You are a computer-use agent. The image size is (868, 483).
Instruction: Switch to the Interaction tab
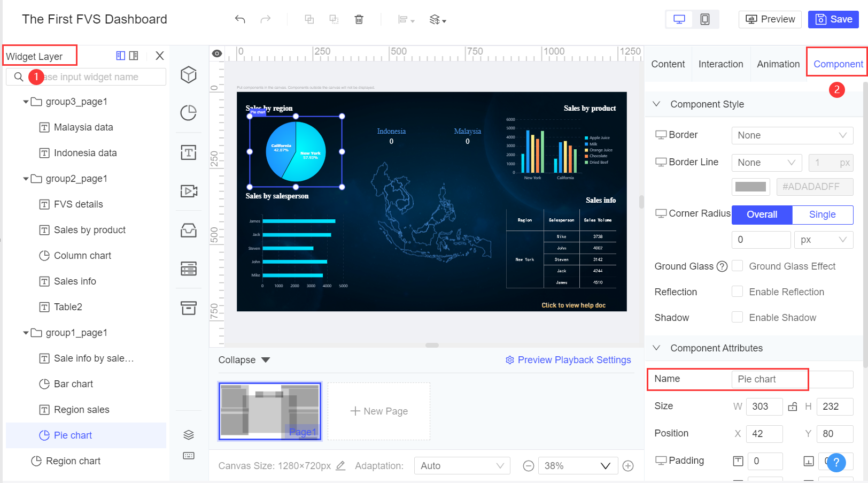pos(720,64)
